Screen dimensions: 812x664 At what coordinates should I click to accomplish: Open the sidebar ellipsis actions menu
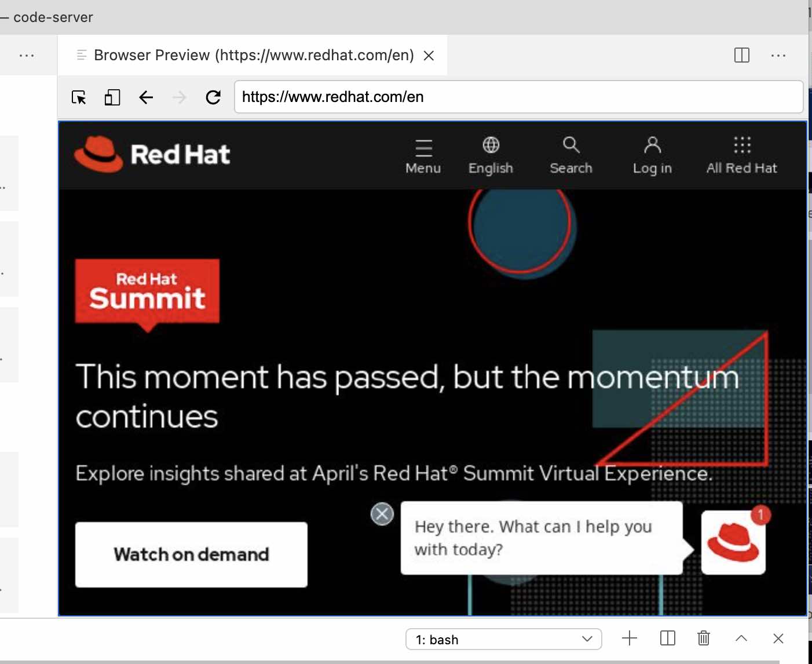coord(27,55)
